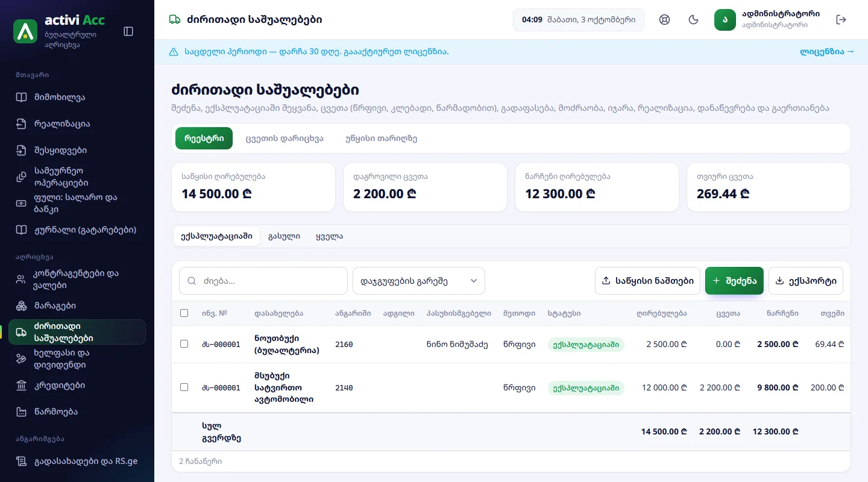Open მარაგები in the sidebar
The height and width of the screenshot is (482, 868).
(x=77, y=305)
